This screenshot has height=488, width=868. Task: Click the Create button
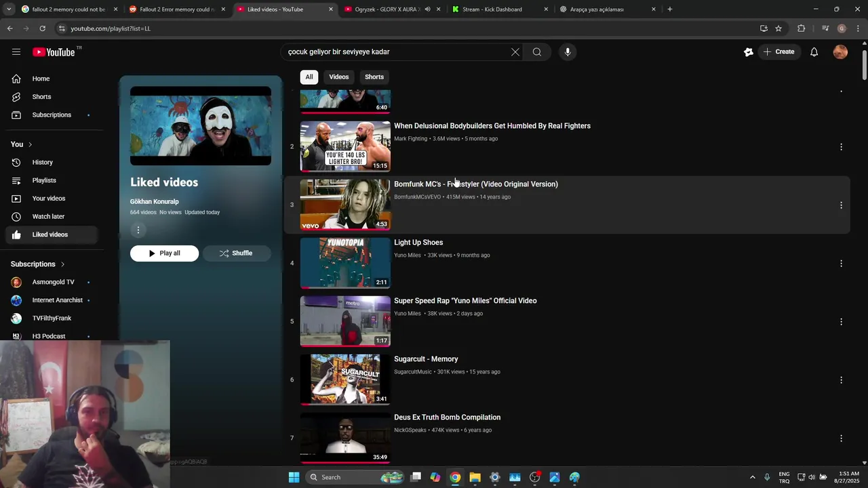coord(778,52)
